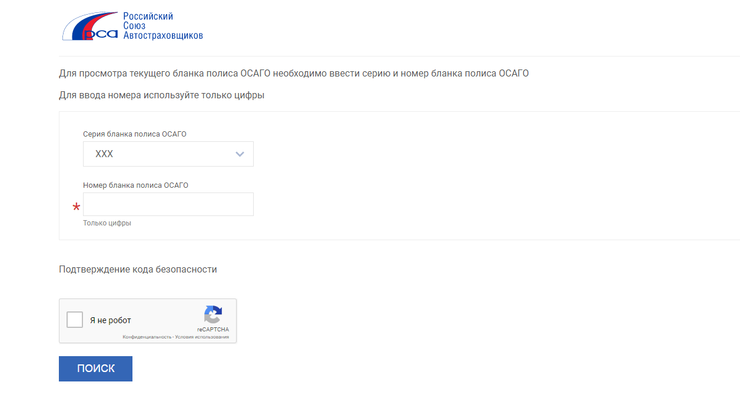The image size is (740, 395).
Task: Click the red required-field asterisk
Action: point(76,207)
